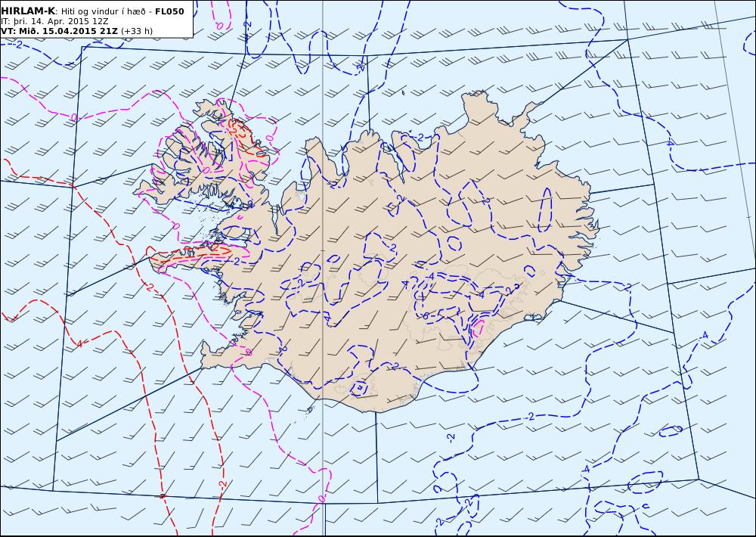The image size is (756, 537).
Task: Click the 'VT: Mið. 15.04.2015 21Z' valid time
Action: click(59, 31)
